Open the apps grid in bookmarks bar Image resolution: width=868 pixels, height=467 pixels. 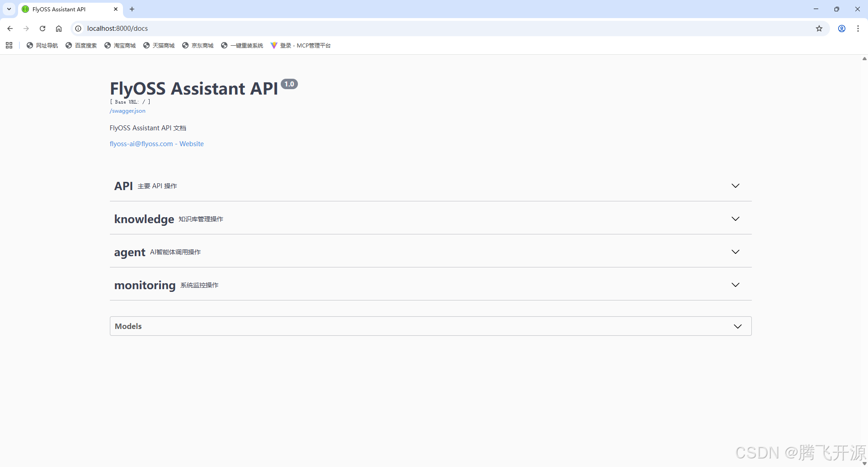(x=9, y=45)
